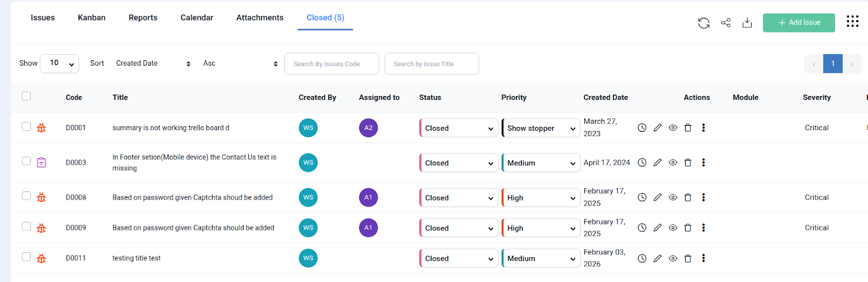Edit issue D0011 with pencil icon
868x282 pixels.
click(658, 259)
